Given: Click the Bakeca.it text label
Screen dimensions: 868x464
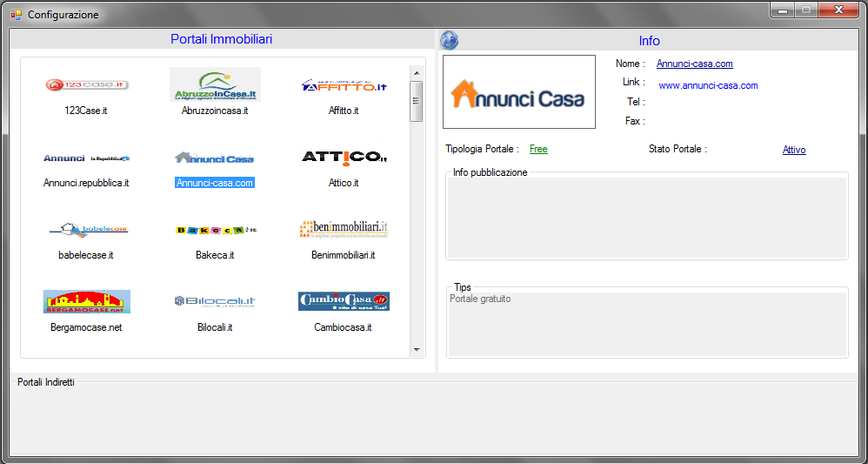Looking at the screenshot, I should [215, 255].
